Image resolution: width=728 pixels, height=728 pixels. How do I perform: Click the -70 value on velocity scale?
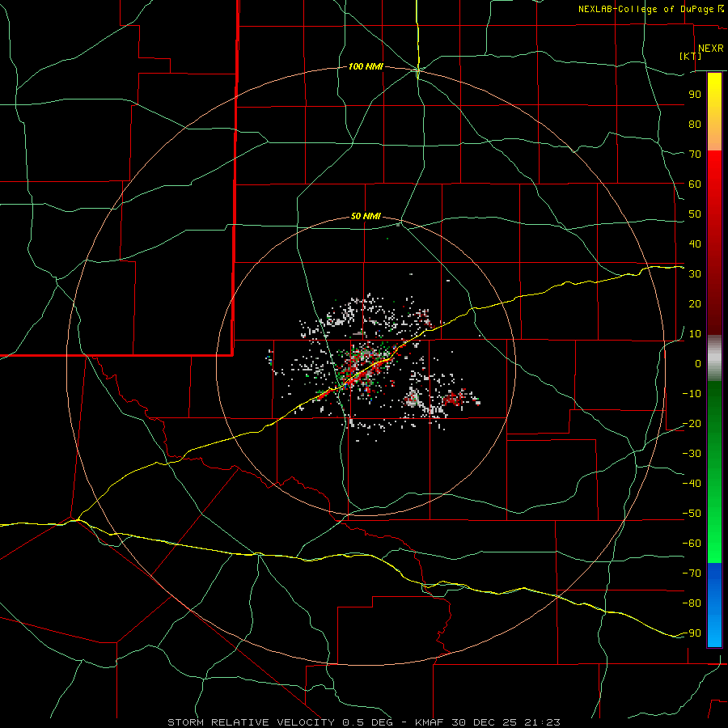(692, 574)
